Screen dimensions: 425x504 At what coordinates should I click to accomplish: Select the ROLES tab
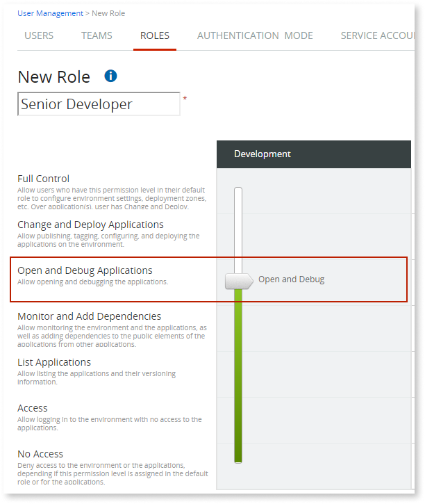pos(155,35)
